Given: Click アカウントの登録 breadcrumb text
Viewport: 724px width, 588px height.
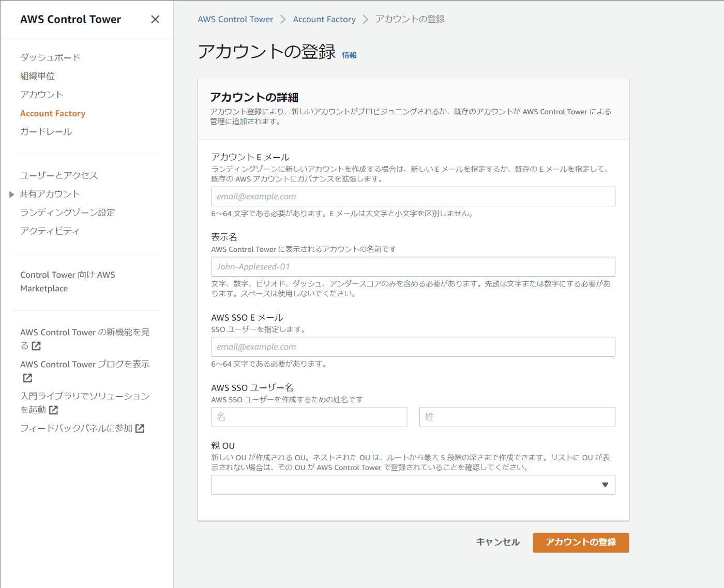Looking at the screenshot, I should point(410,19).
